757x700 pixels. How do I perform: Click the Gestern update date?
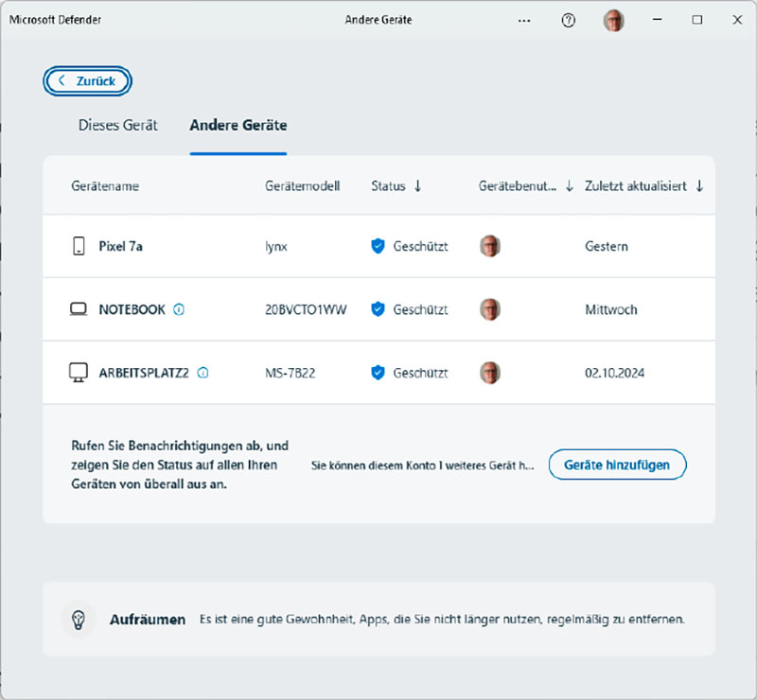607,246
